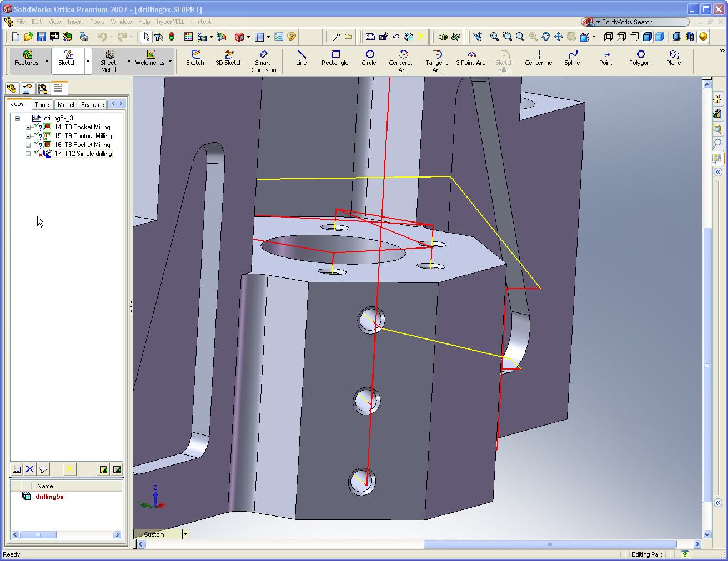
Task: Toggle the Wireframe display style
Action: 609,37
